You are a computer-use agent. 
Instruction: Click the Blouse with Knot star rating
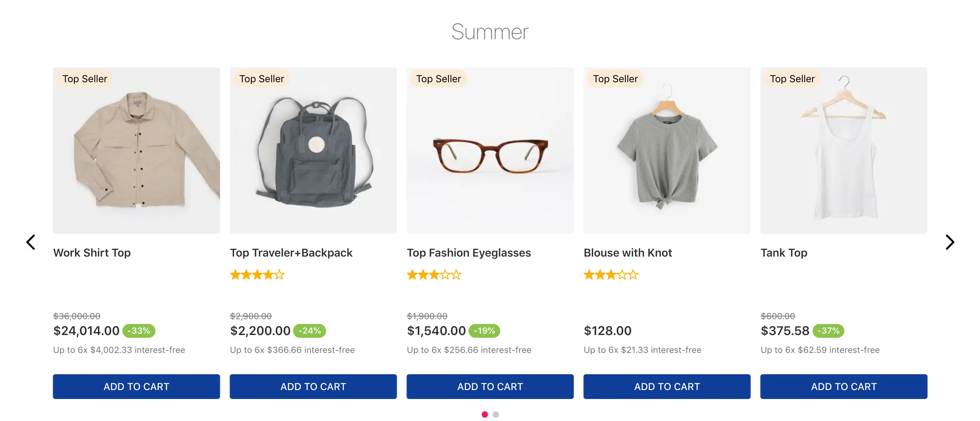coord(611,274)
